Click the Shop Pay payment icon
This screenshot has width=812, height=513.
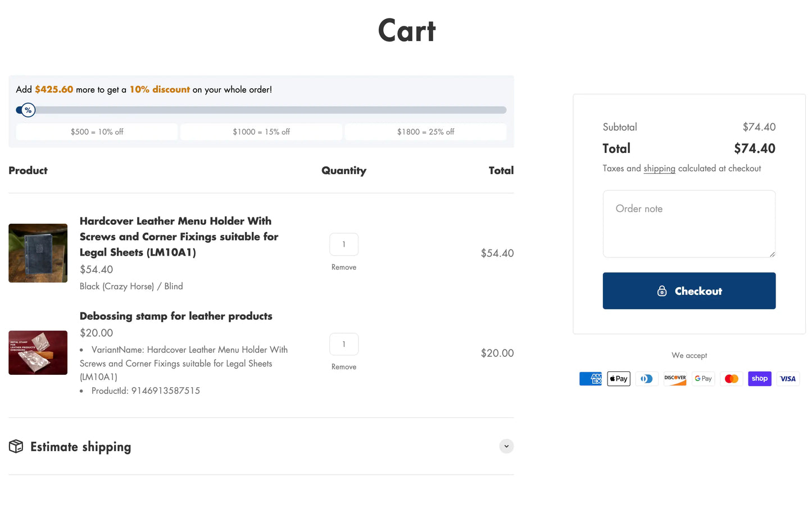point(759,379)
